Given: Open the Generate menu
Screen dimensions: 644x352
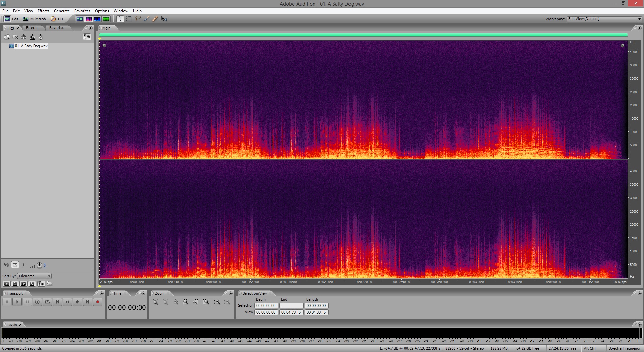Looking at the screenshot, I should click(x=62, y=11).
